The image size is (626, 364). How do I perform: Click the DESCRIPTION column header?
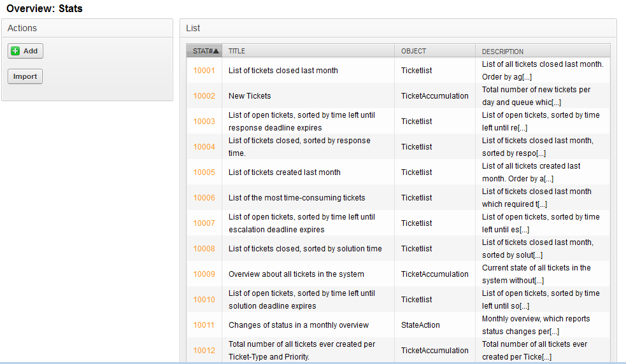click(x=502, y=52)
